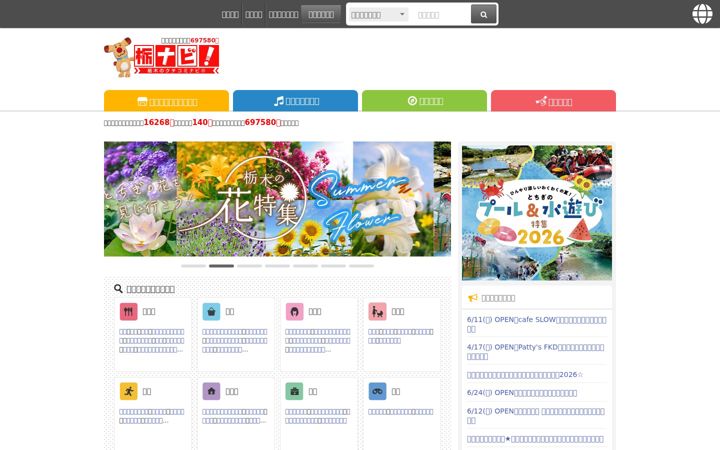
Task: Open the 6/12 OPEN news link
Action: point(535,416)
